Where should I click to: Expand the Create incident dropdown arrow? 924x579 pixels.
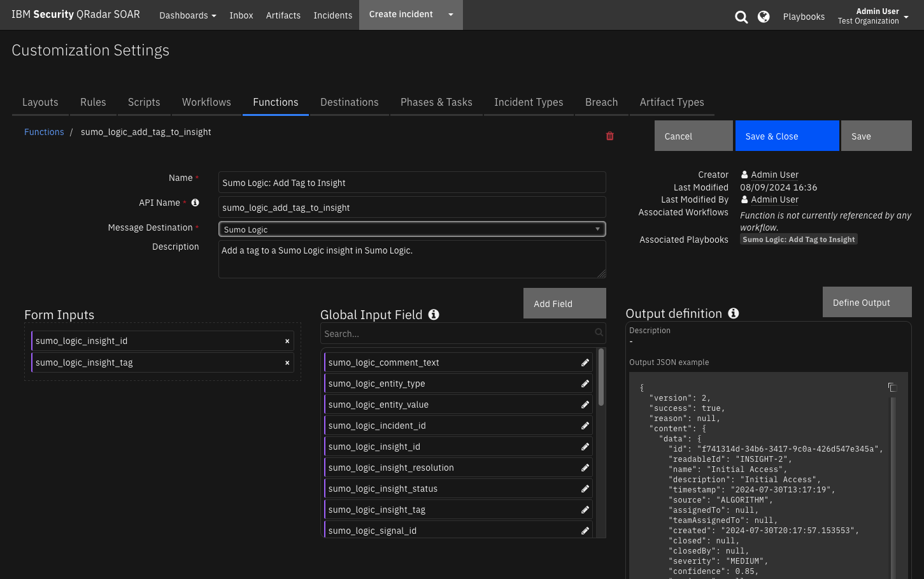pyautogui.click(x=451, y=15)
